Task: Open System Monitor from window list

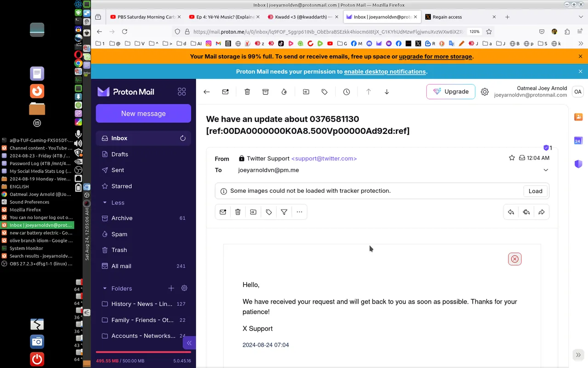Action: point(37,248)
